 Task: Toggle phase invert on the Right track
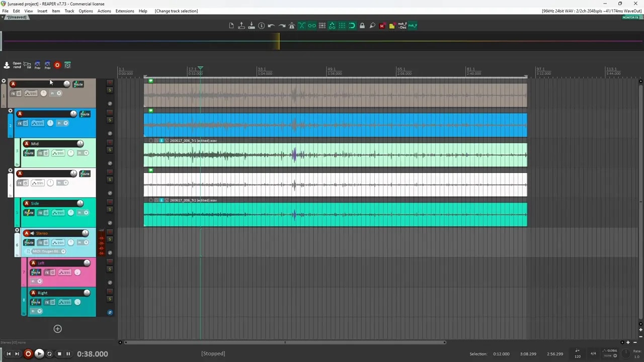pos(110,312)
